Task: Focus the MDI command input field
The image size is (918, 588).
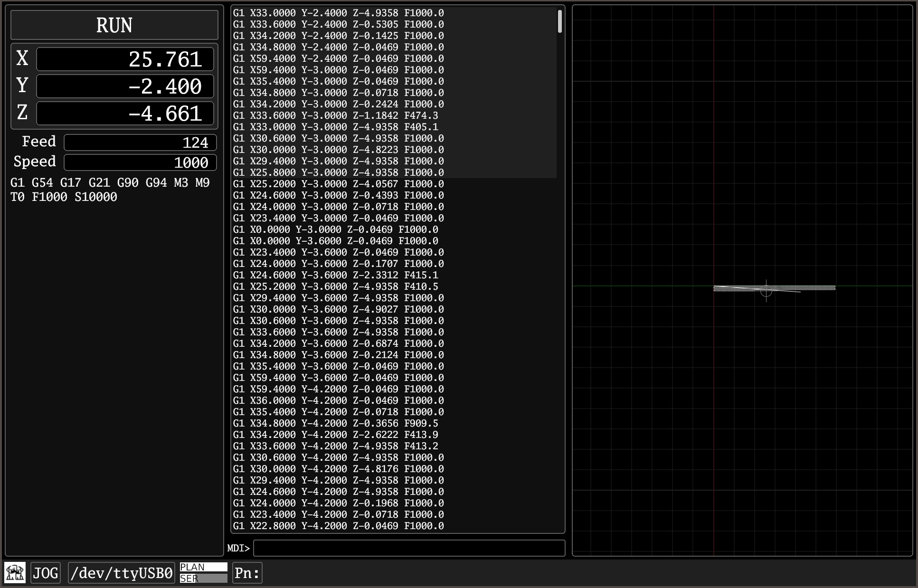Action: click(408, 548)
